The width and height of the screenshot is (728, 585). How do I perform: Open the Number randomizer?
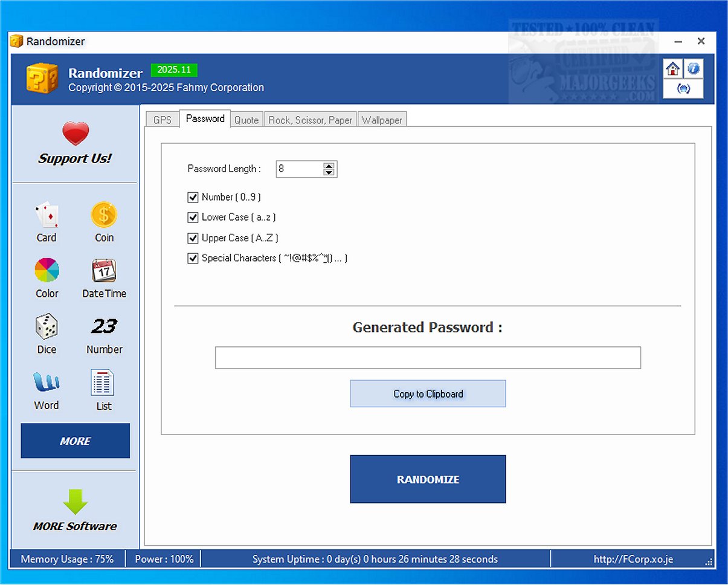104,334
